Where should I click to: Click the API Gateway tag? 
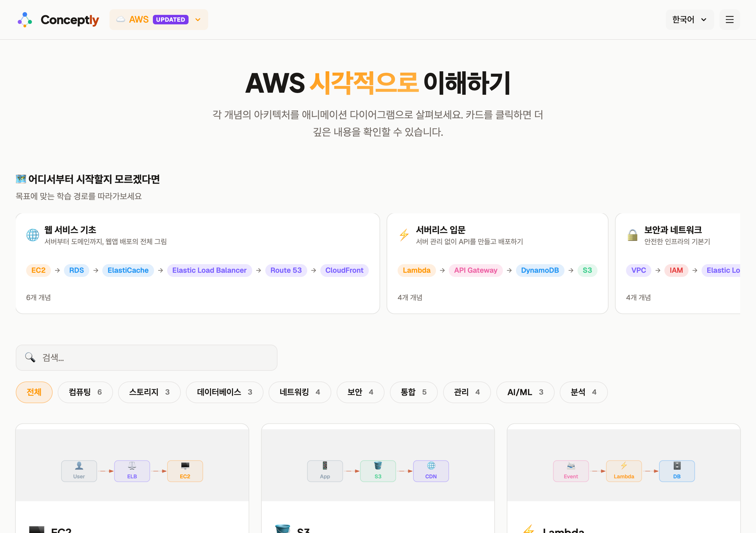point(475,270)
